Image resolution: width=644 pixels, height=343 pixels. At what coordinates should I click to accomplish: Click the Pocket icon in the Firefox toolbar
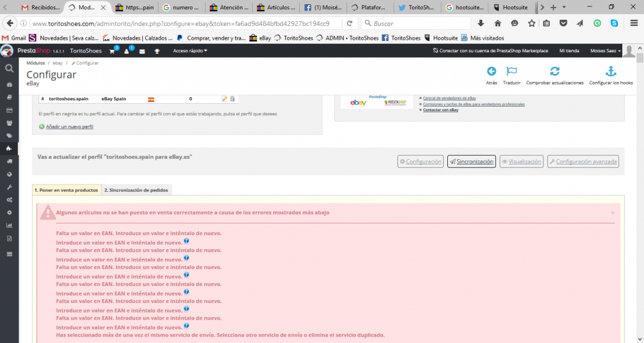pos(563,23)
